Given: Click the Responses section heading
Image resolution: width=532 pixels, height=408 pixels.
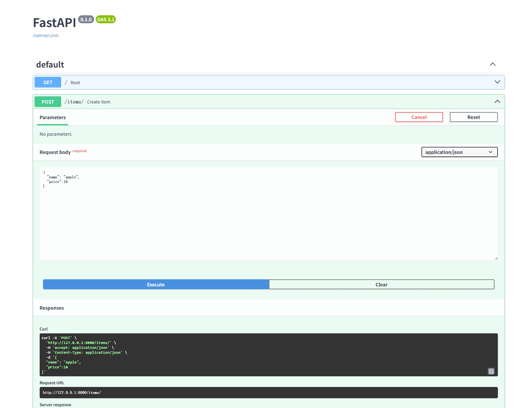Looking at the screenshot, I should point(52,308).
